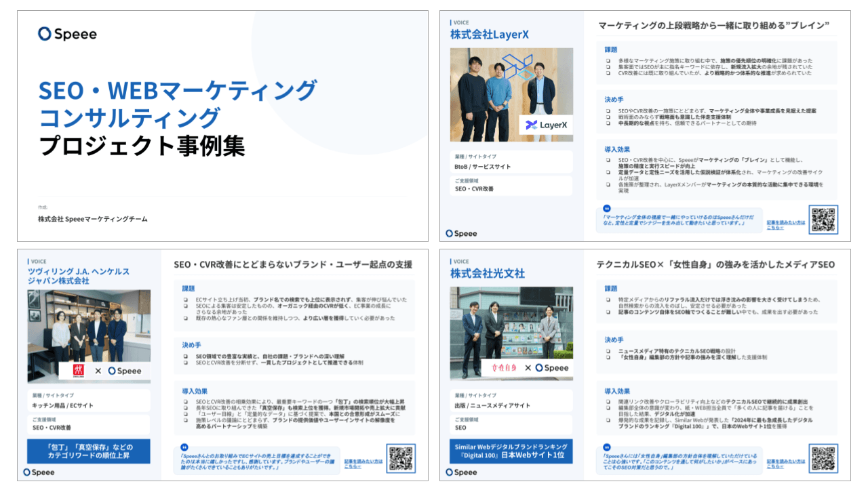
Task: Click the Speee logo beside the 女性自身 logo
Action: [552, 367]
